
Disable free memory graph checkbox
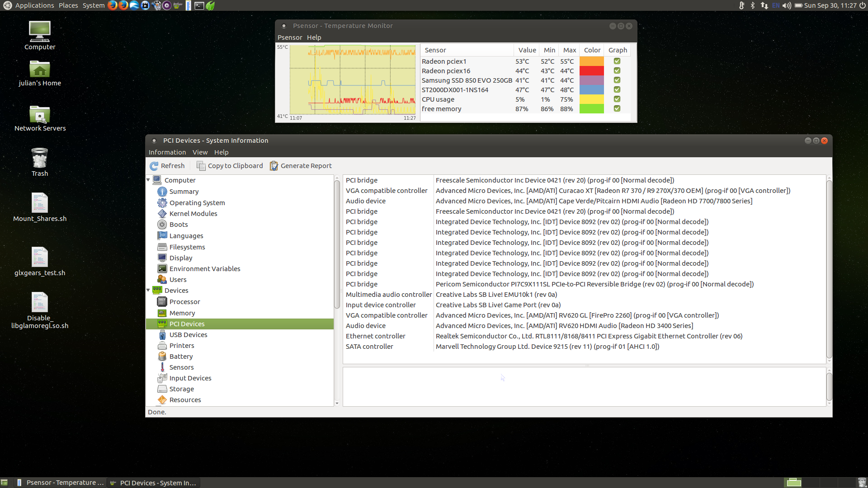click(617, 108)
